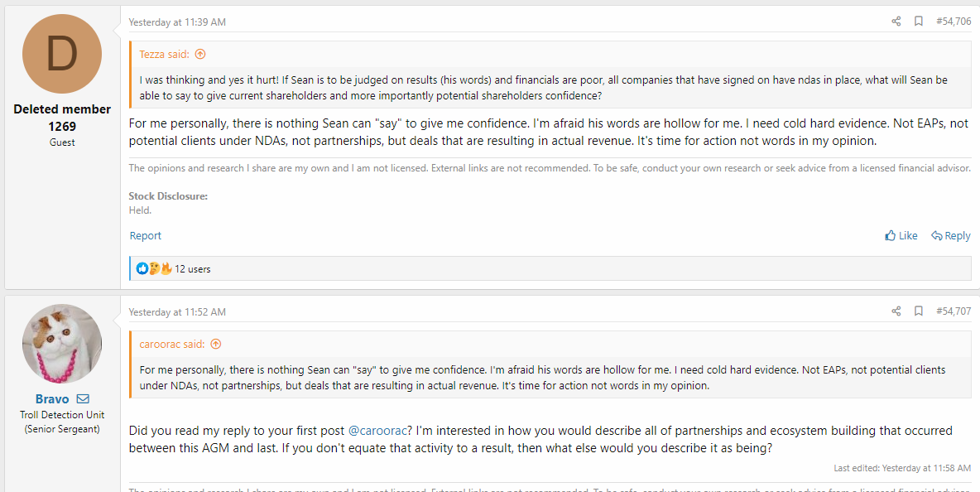This screenshot has width=980, height=492.
Task: Click the envelope icon beside Bravo
Action: [x=83, y=399]
